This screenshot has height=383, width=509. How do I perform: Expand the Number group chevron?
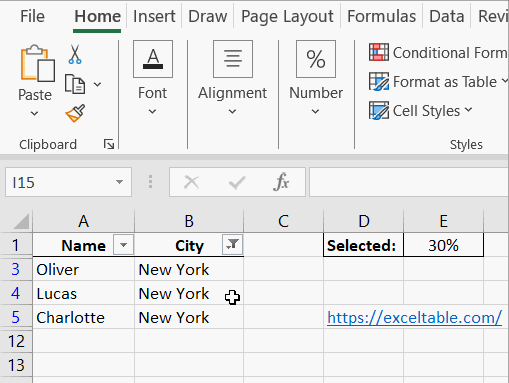[315, 111]
